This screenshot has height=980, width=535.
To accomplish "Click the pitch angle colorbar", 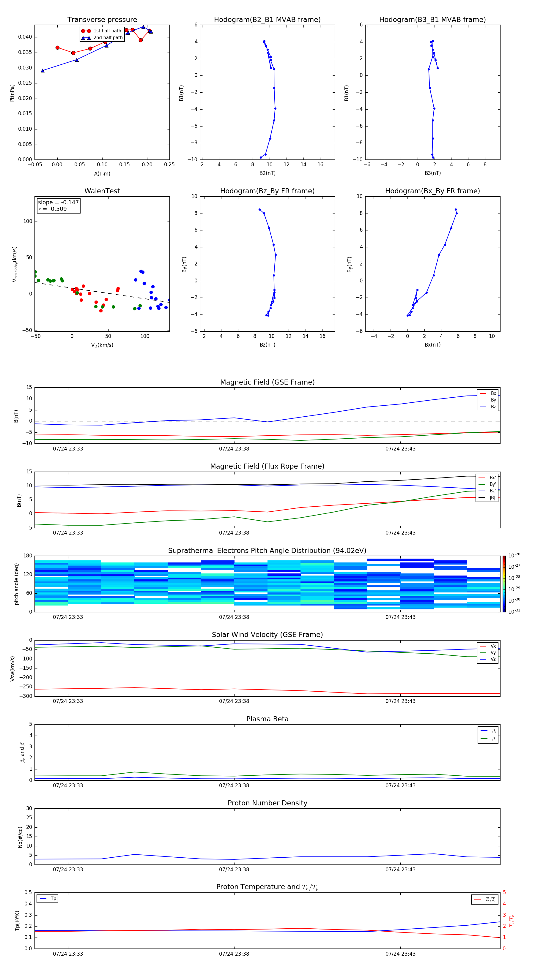I will pyautogui.click(x=504, y=584).
